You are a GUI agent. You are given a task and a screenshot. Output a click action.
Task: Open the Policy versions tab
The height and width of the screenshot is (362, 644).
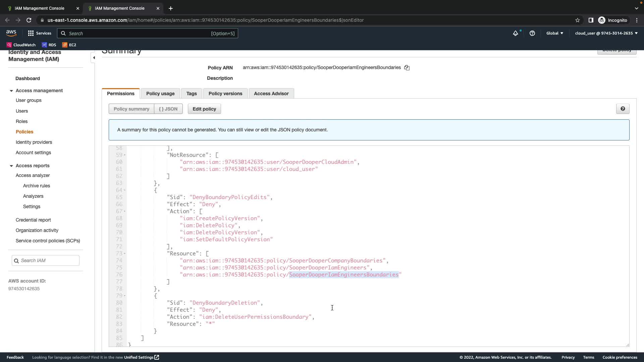click(x=225, y=94)
